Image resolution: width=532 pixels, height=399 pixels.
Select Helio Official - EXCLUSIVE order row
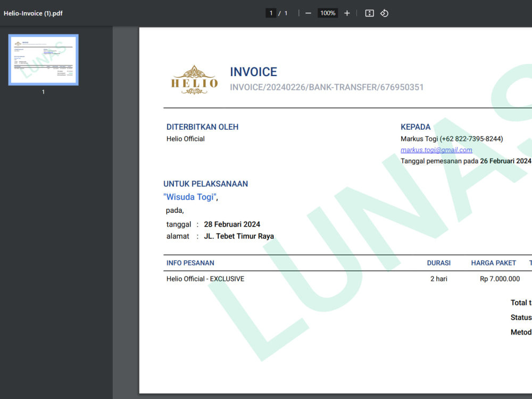[x=205, y=279]
